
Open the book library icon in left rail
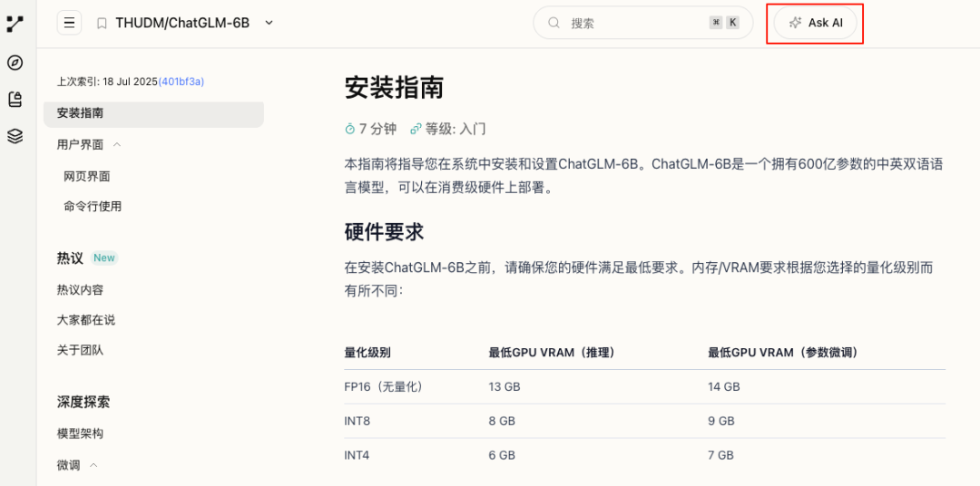[15, 100]
